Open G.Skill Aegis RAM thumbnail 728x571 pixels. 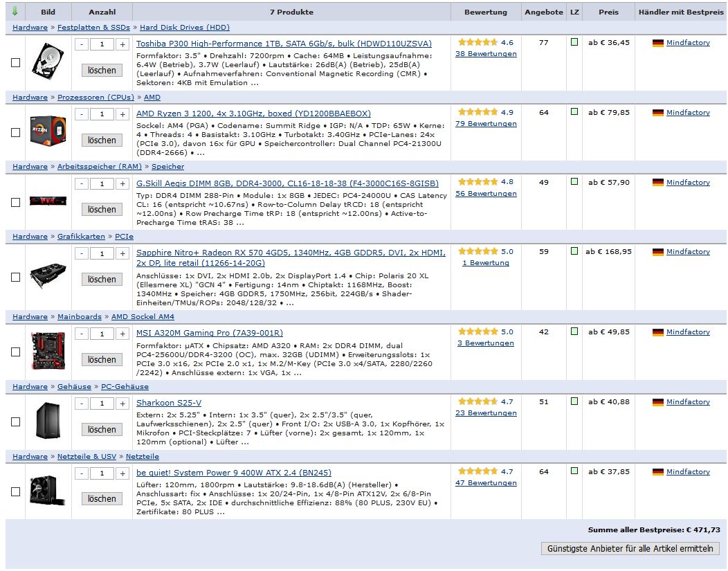pyautogui.click(x=48, y=201)
